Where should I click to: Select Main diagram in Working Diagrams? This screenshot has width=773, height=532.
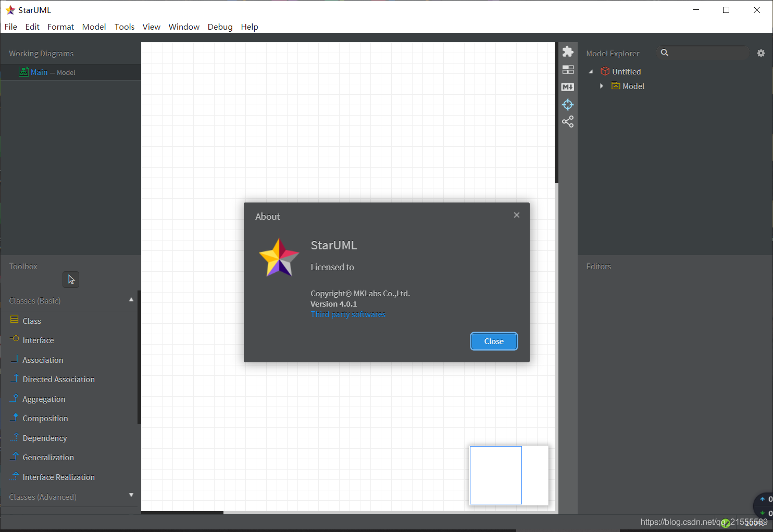[x=71, y=72]
